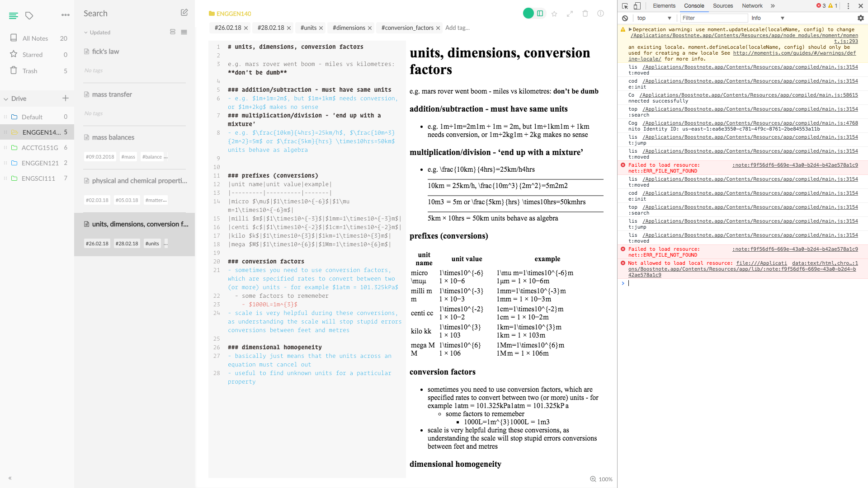Show the note info panel
Screen dimensions: 868x488
(x=600, y=14)
